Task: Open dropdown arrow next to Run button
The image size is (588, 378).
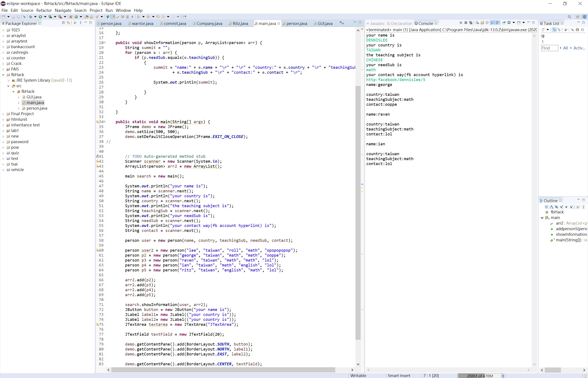Action: point(45,17)
